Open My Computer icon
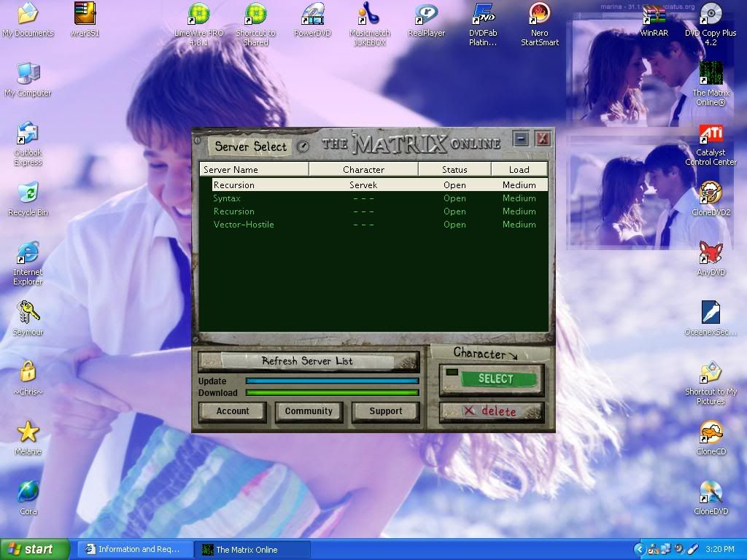The width and height of the screenshot is (747, 560). click(28, 79)
